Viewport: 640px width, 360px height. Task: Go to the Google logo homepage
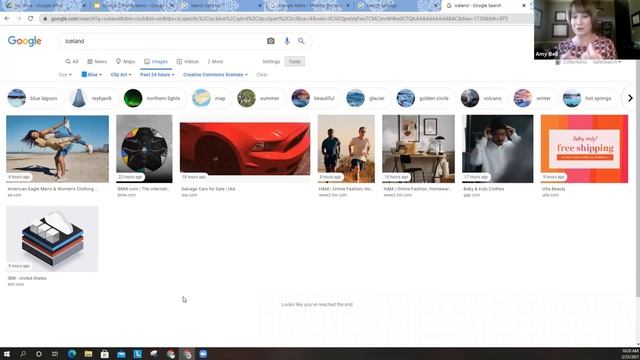tap(24, 41)
